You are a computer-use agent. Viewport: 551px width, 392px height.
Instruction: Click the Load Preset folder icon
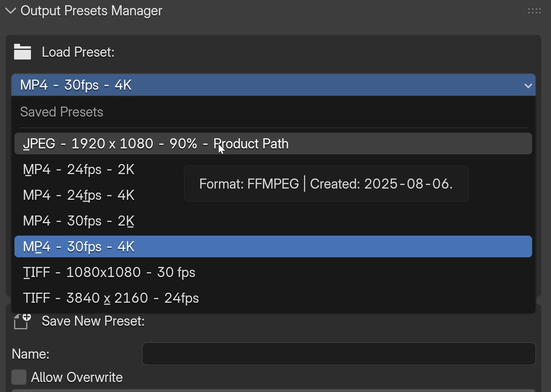(23, 52)
